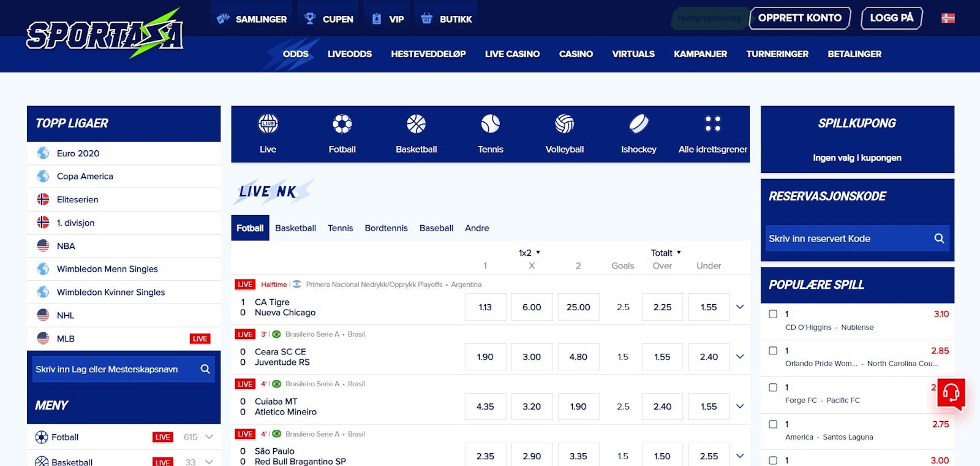Expand the CA Tigre match markets chevron
The height and width of the screenshot is (466, 980).
[740, 307]
